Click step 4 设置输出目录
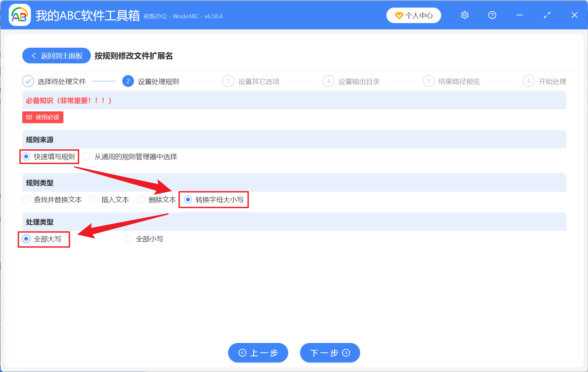Screen dimensions: 588x372 tap(351, 81)
